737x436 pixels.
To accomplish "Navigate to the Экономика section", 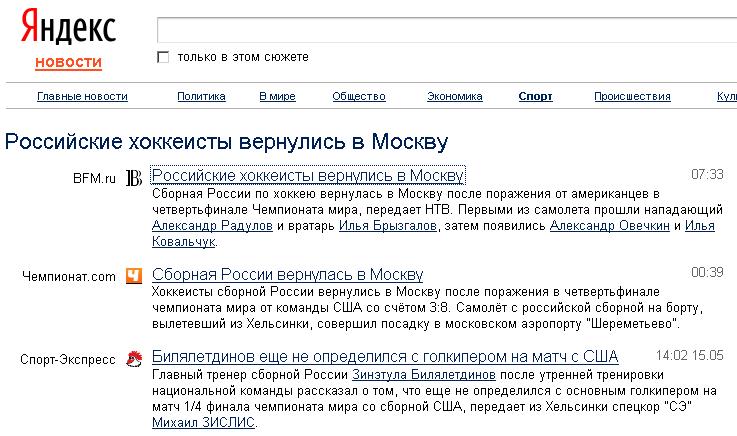I will [454, 97].
